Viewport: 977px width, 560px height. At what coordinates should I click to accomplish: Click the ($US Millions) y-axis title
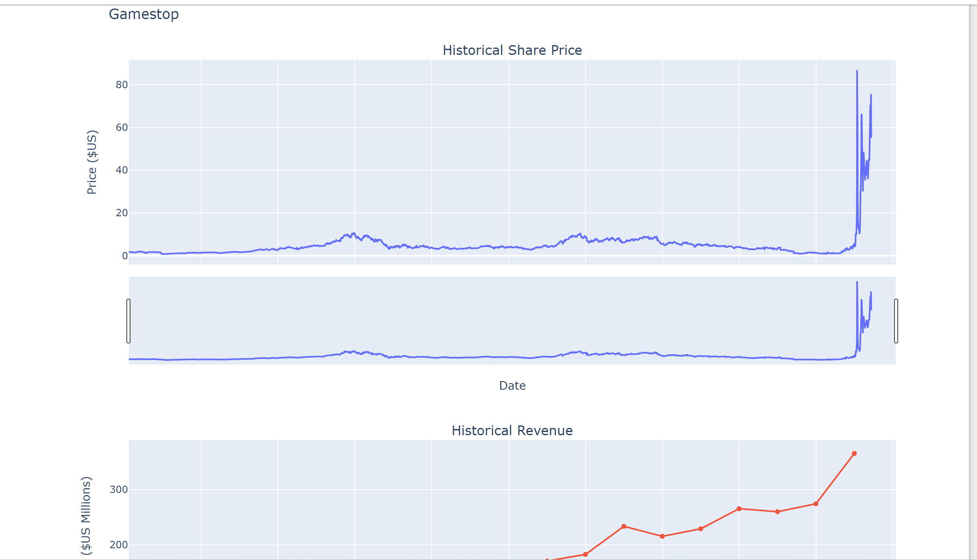point(86,515)
